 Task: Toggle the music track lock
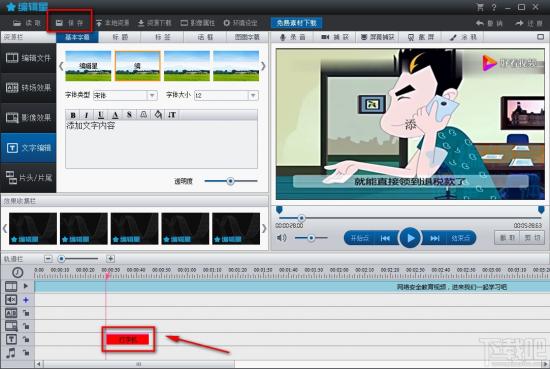[x=26, y=353]
